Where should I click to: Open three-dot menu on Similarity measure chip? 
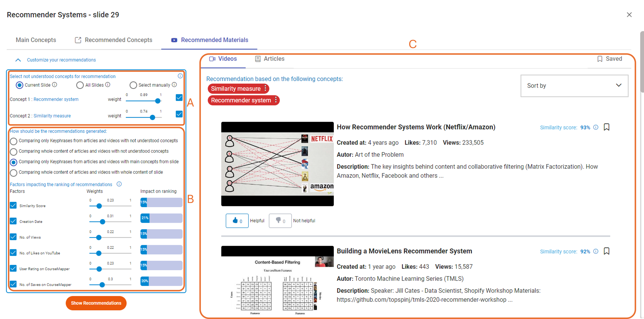point(265,88)
